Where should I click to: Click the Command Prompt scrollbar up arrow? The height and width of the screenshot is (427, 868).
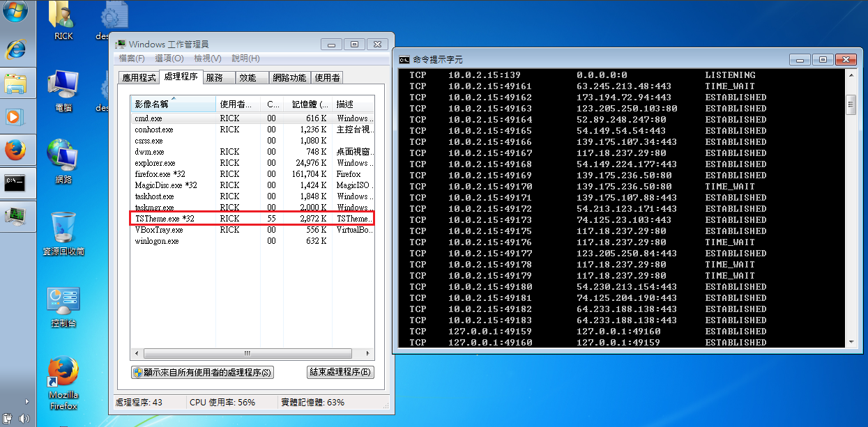tap(851, 75)
